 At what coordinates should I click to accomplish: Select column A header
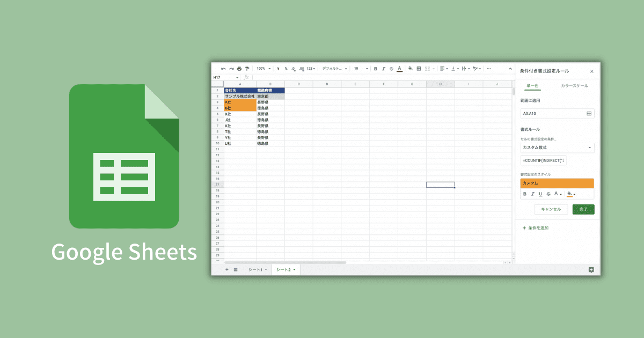(x=240, y=84)
